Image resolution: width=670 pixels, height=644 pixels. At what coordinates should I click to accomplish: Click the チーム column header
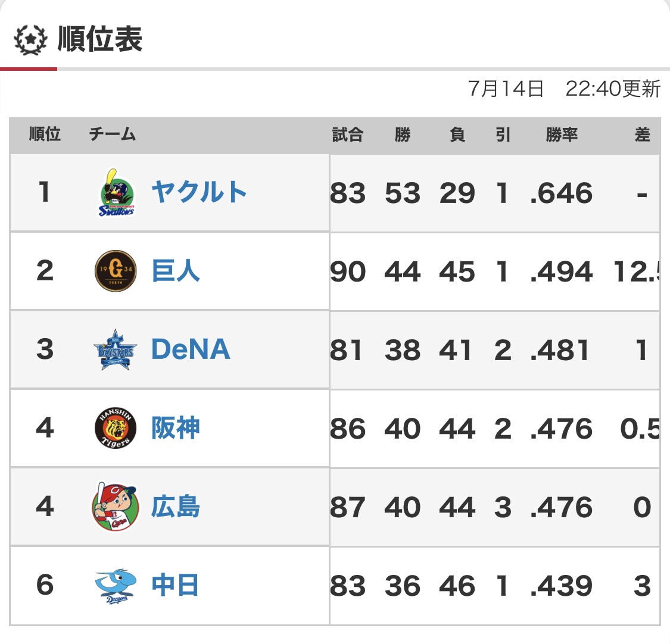113,135
